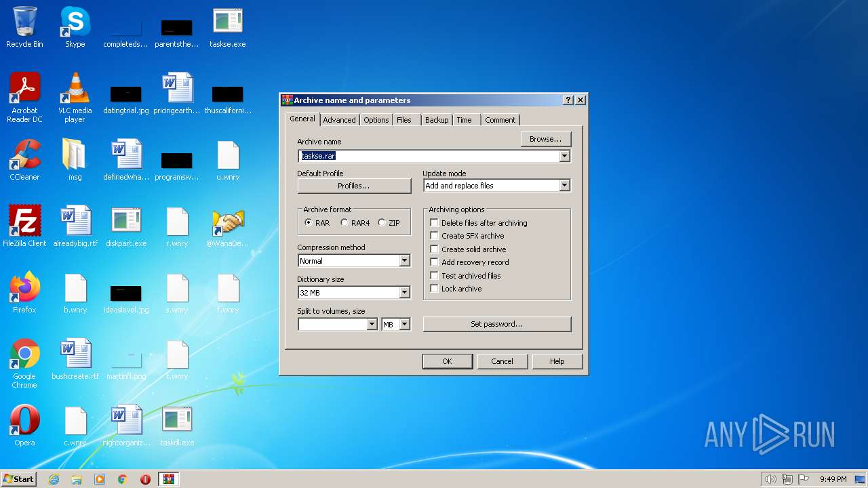Open the Start menu

click(x=18, y=479)
